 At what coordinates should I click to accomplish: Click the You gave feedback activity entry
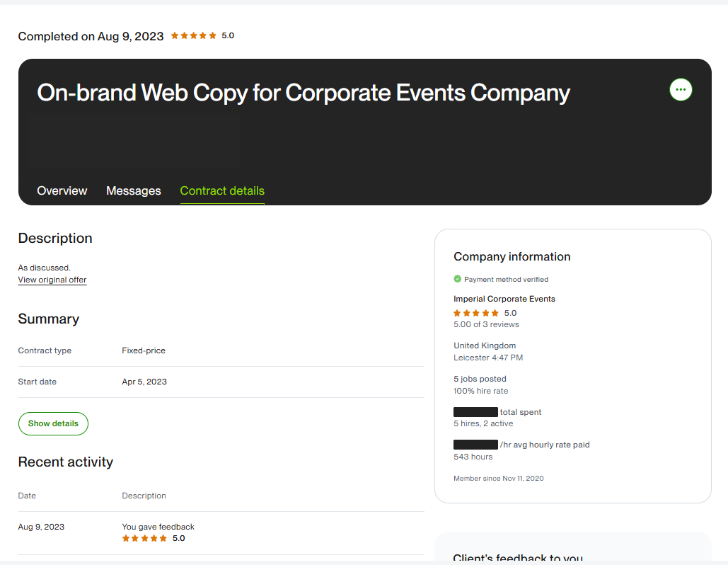click(x=158, y=527)
